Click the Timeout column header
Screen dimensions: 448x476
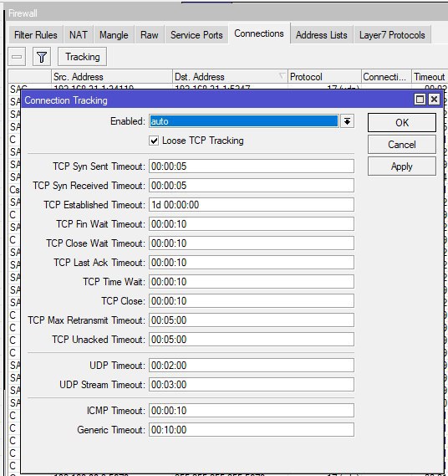click(430, 76)
